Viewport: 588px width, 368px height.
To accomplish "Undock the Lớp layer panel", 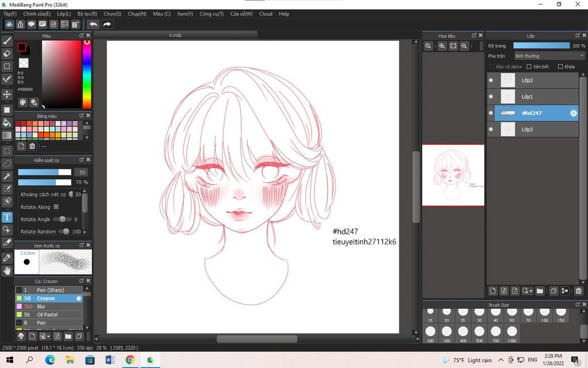I will tap(578, 35).
